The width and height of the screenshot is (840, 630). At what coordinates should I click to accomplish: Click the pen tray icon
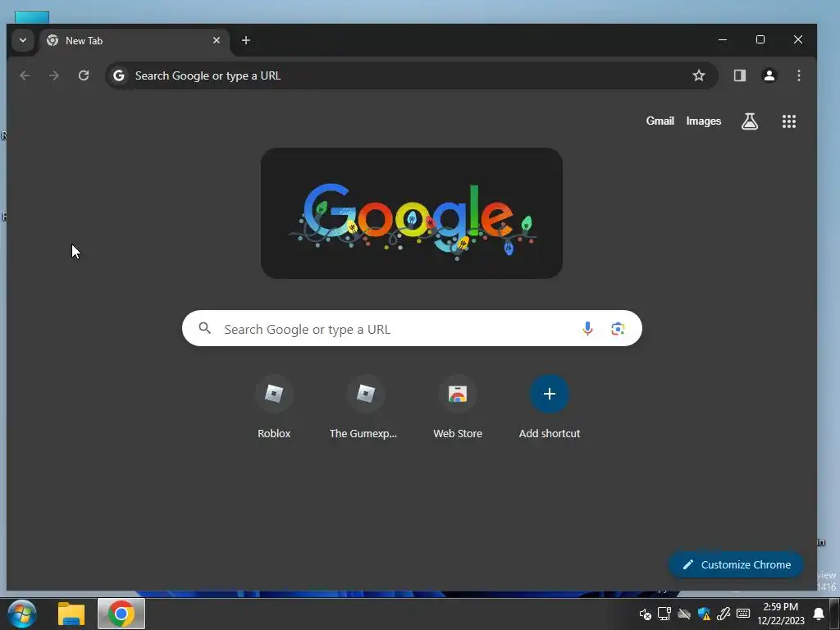pos(724,614)
